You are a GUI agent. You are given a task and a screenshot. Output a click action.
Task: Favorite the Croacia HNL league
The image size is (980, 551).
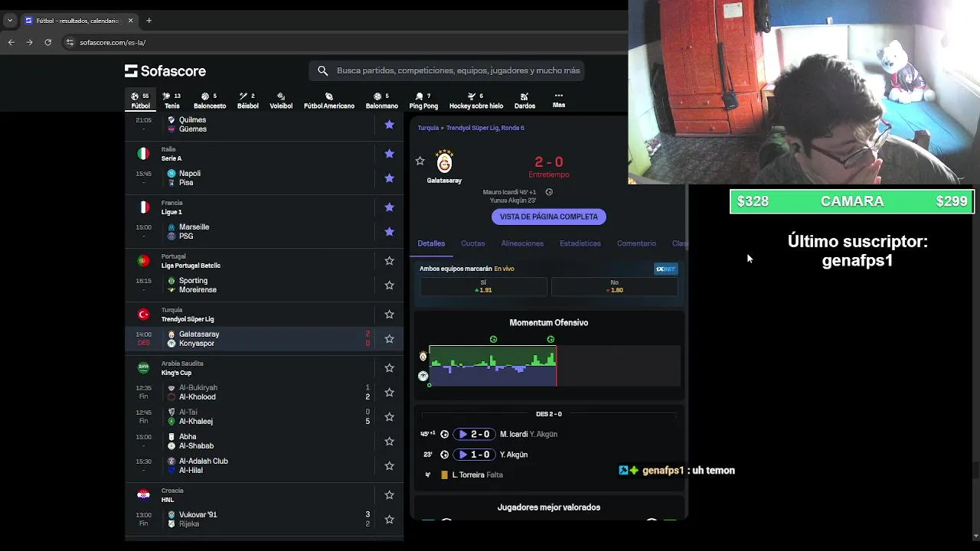coord(389,495)
